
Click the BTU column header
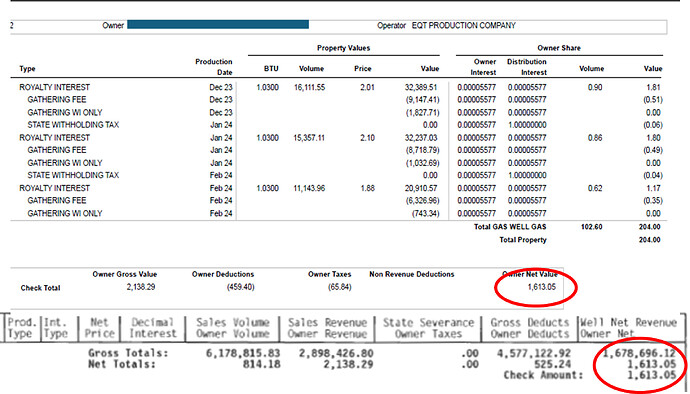click(x=271, y=69)
